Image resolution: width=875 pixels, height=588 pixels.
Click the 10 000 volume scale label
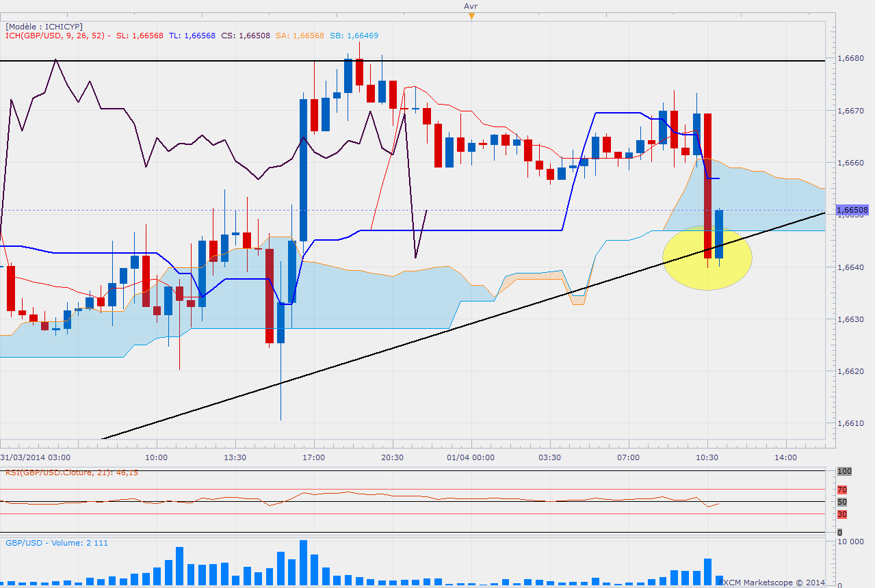851,542
